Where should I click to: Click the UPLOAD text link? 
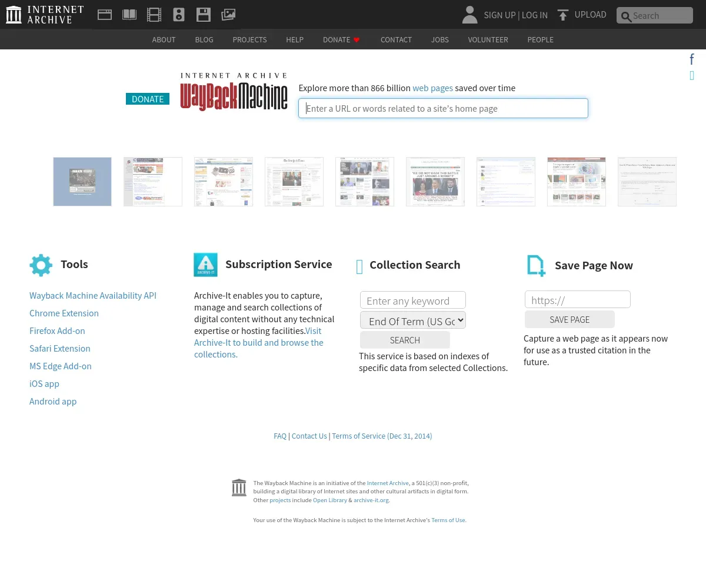(x=590, y=15)
